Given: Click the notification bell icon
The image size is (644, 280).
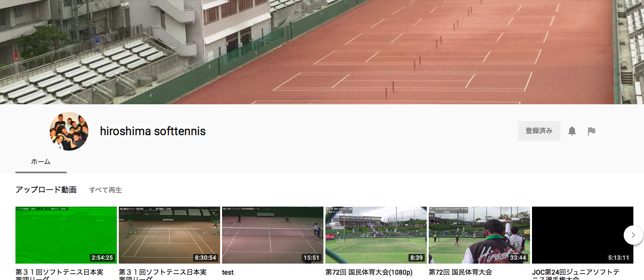Looking at the screenshot, I should coord(572,131).
